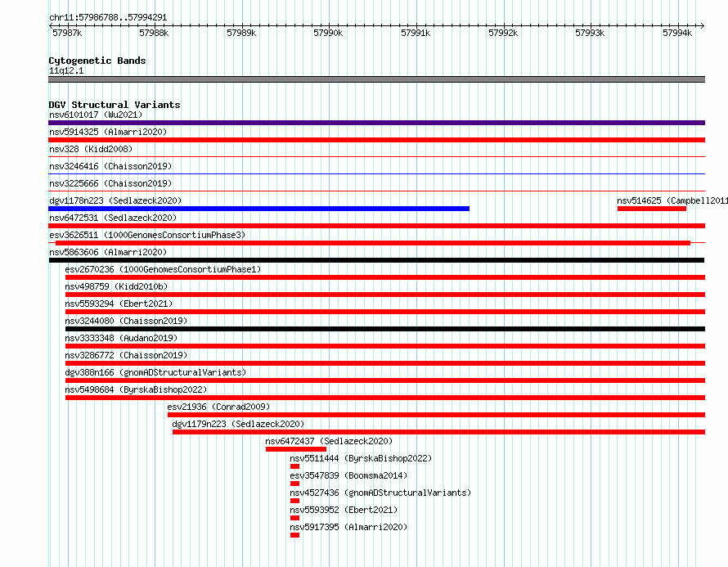Click esv21936 (Conrad2009) variant label
The width and height of the screenshot is (728, 567).
[x=218, y=407]
